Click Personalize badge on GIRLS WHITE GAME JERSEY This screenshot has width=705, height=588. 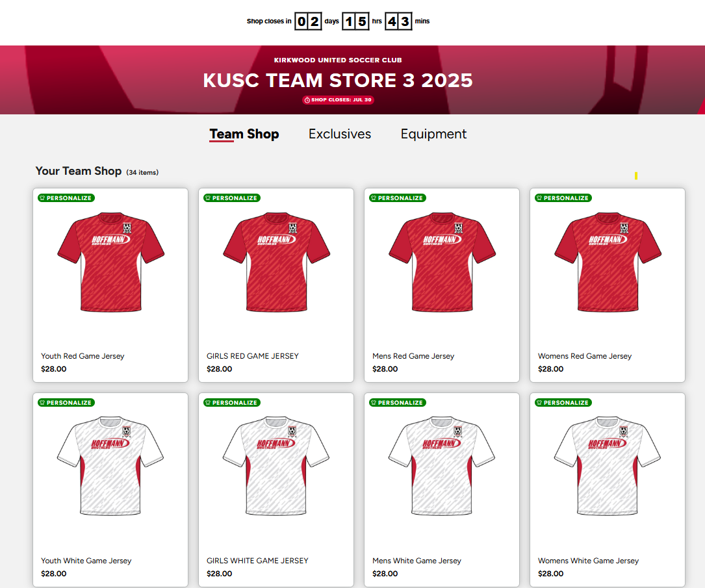[x=232, y=402]
